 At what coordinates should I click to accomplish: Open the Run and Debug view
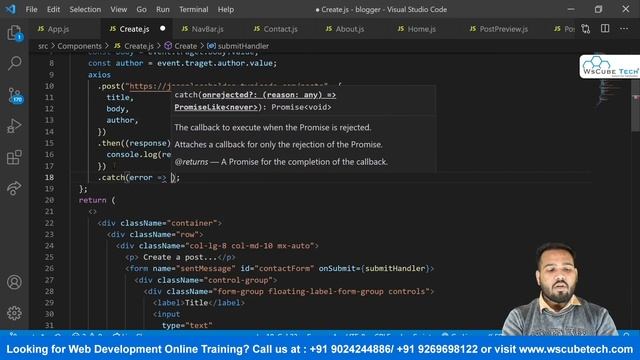(x=14, y=126)
